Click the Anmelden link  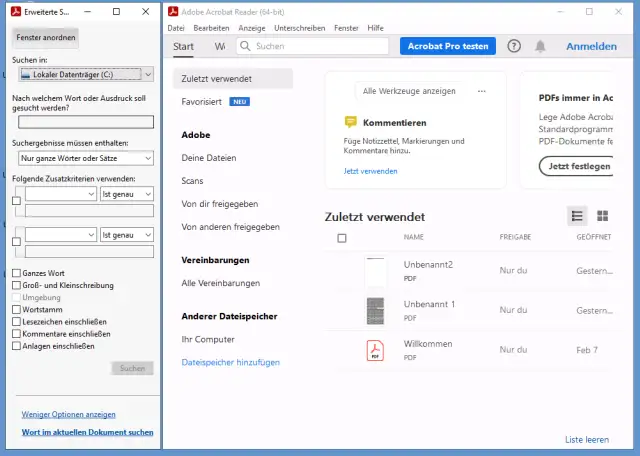(591, 46)
